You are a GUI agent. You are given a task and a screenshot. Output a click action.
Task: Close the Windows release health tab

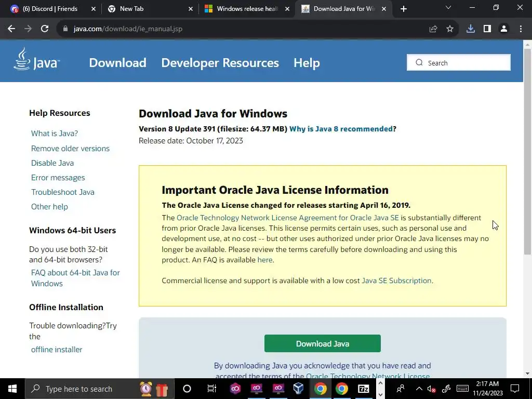click(x=287, y=9)
